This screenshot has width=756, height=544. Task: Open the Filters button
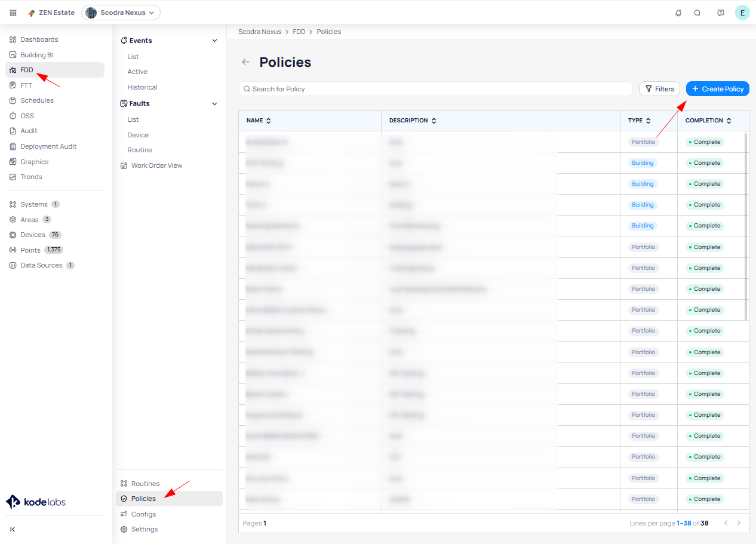(659, 89)
